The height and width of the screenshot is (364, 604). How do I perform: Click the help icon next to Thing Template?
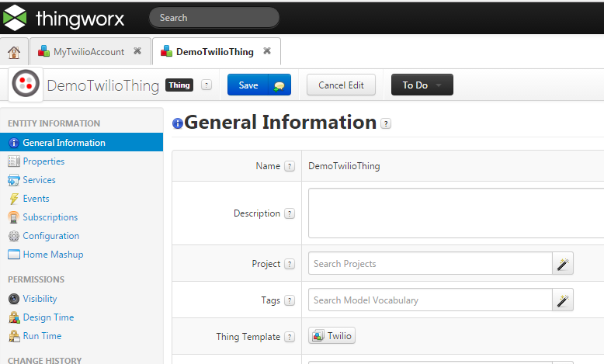(x=290, y=337)
